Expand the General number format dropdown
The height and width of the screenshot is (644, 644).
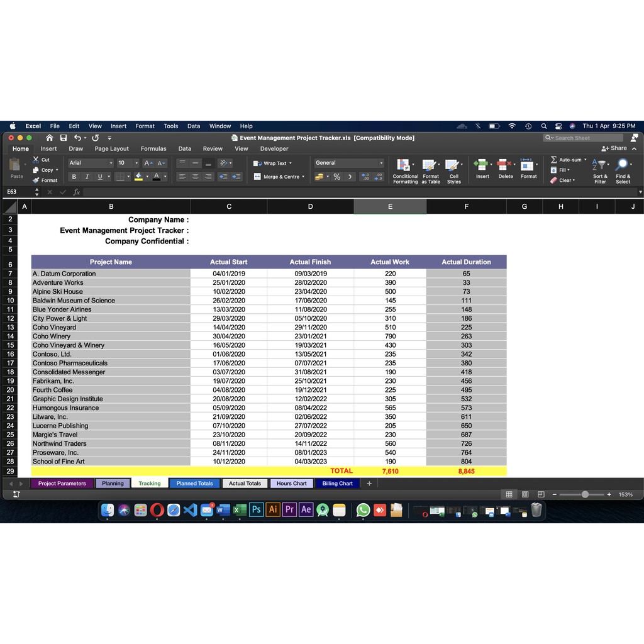[380, 163]
